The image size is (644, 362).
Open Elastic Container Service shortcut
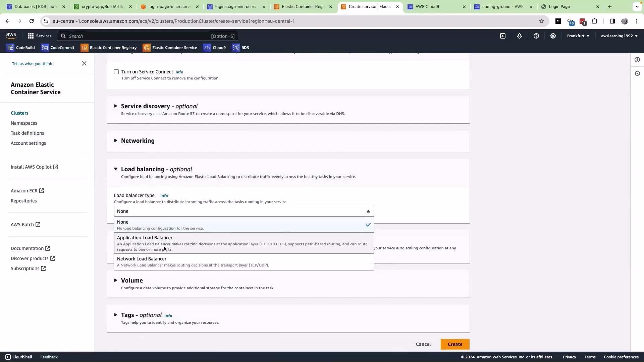pyautogui.click(x=170, y=48)
